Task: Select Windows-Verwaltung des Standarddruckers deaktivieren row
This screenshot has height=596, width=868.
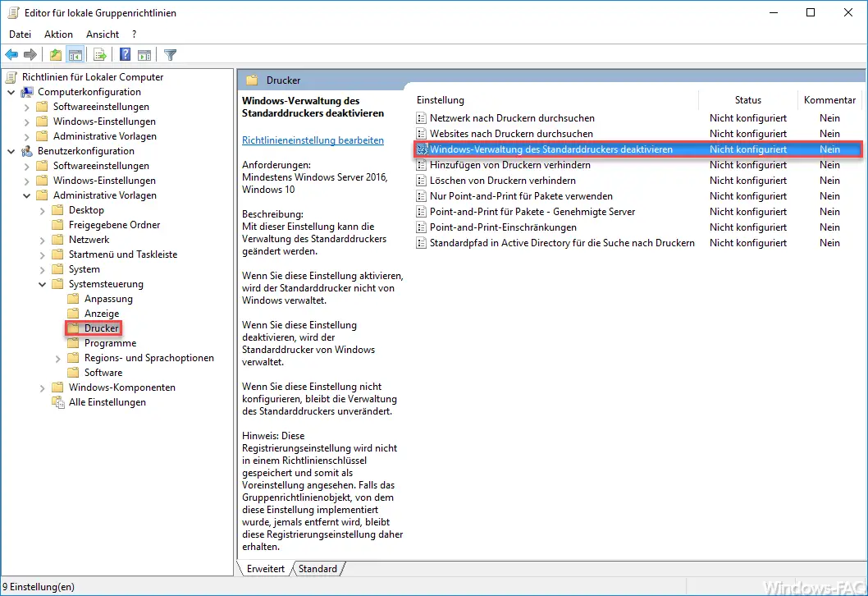Action: point(637,149)
